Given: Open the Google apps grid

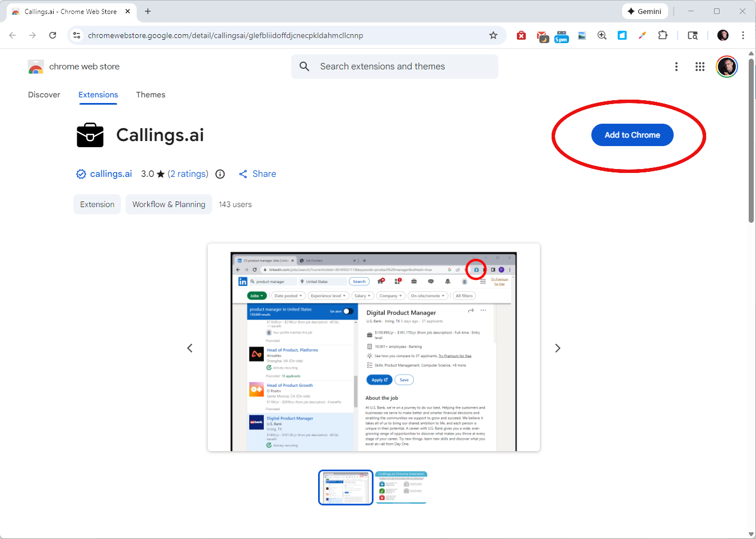Looking at the screenshot, I should pyautogui.click(x=700, y=67).
